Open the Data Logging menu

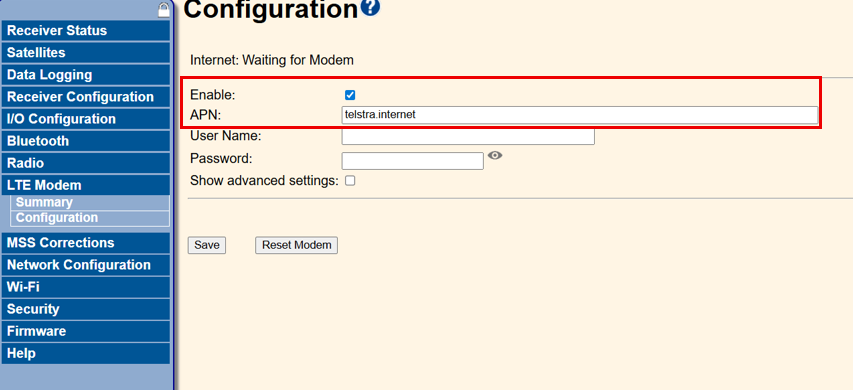[x=86, y=75]
